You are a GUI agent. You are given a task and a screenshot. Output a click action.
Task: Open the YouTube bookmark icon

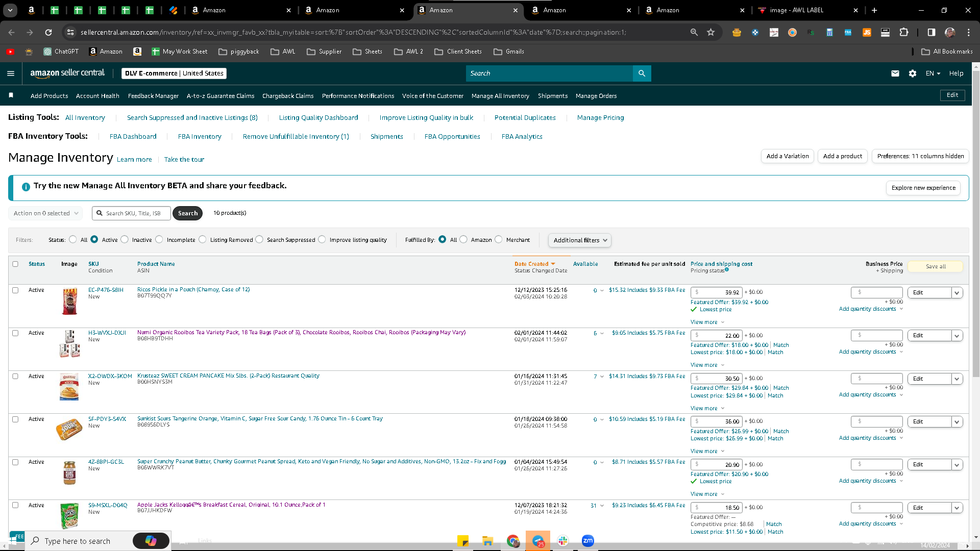pyautogui.click(x=10, y=52)
